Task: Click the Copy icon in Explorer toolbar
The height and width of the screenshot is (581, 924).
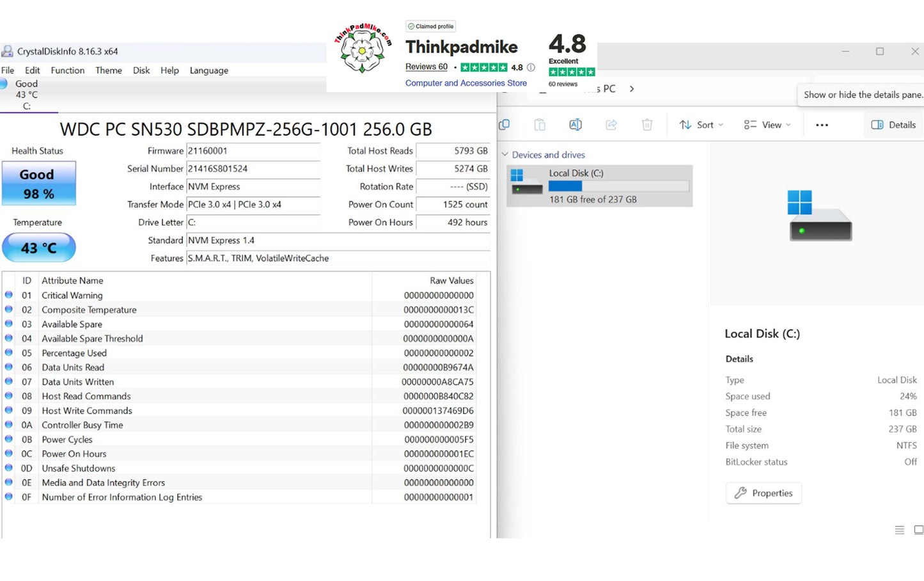Action: (x=504, y=125)
